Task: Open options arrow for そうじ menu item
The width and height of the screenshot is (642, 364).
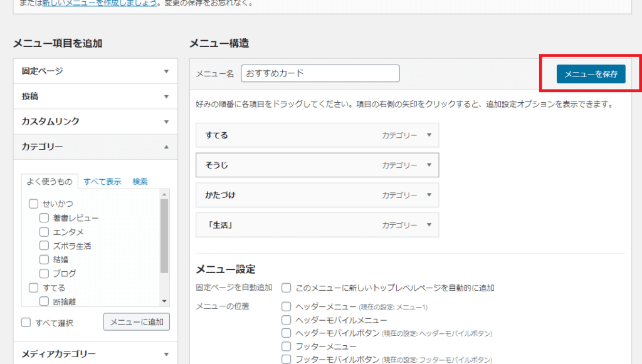Action: (429, 165)
